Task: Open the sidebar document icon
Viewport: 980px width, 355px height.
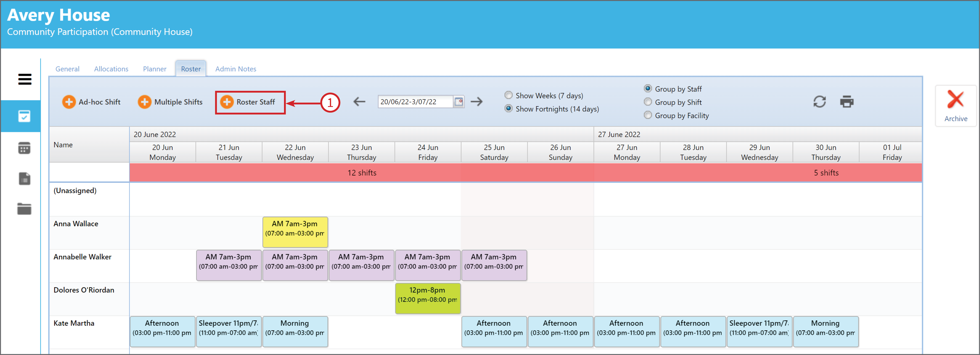Action: tap(24, 178)
